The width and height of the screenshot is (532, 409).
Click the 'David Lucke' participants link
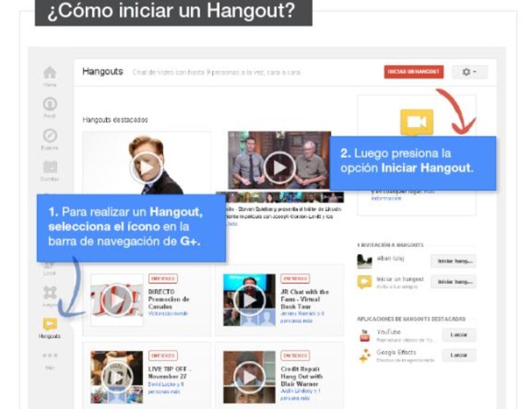pos(166,388)
